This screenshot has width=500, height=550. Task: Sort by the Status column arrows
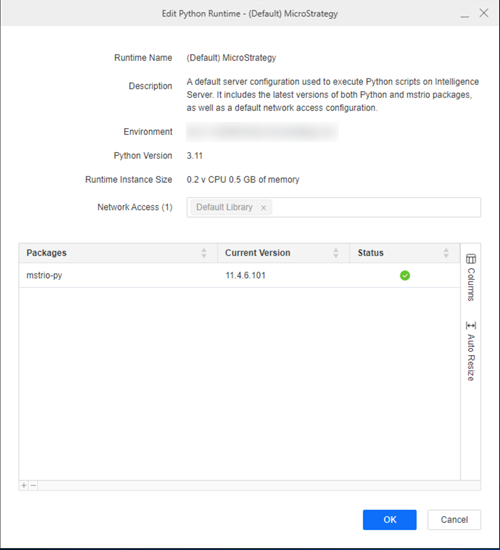coord(446,253)
